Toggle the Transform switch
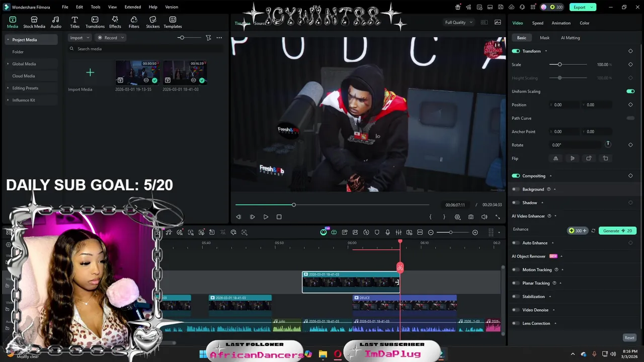The image size is (644, 362). [516, 51]
